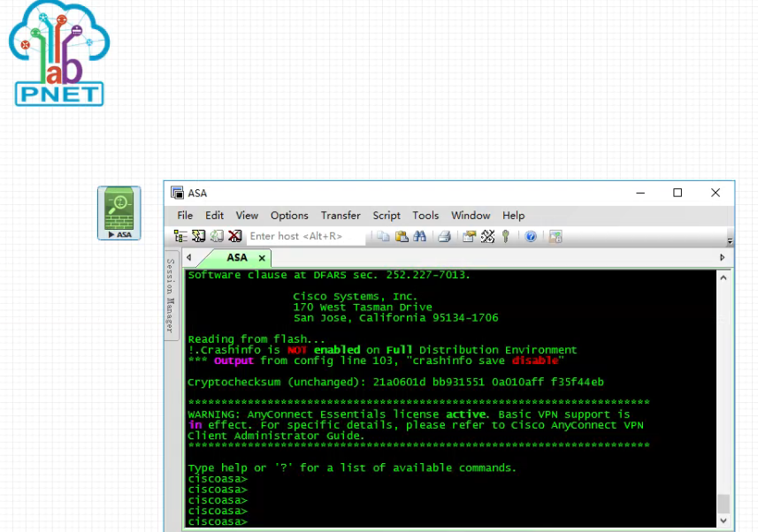Minimize the ASA window

pyautogui.click(x=640, y=193)
